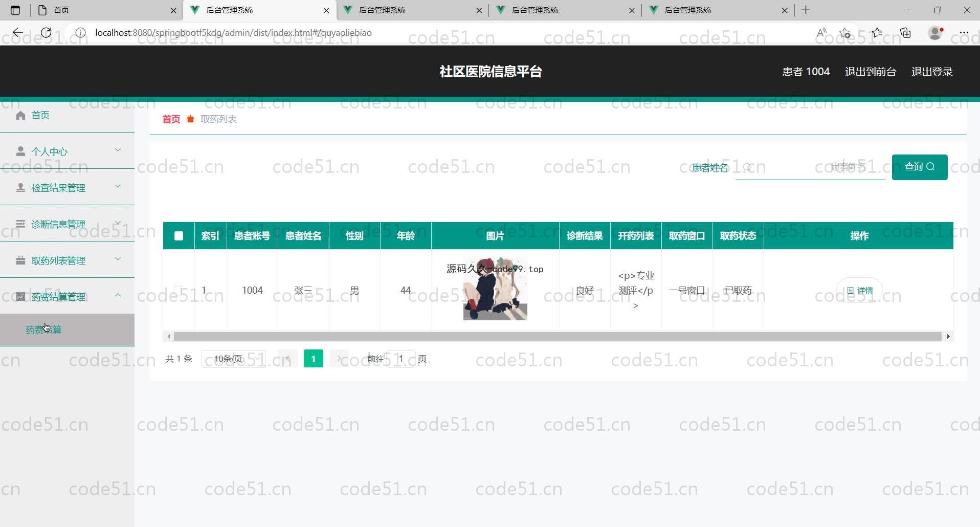Open the 10条/页 page size dropdown
980x527 pixels.
234,359
